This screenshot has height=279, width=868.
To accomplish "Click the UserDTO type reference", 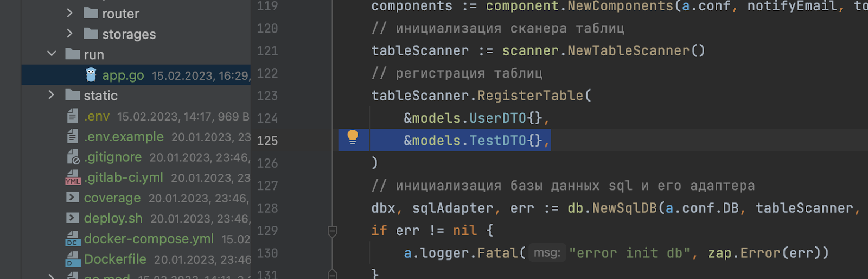I will tap(497, 118).
